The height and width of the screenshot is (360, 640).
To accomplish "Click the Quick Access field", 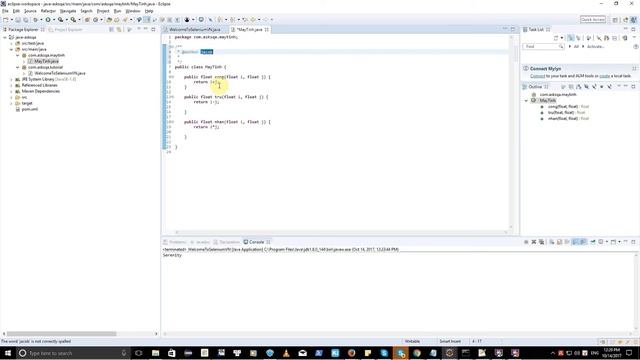I will 593,20.
